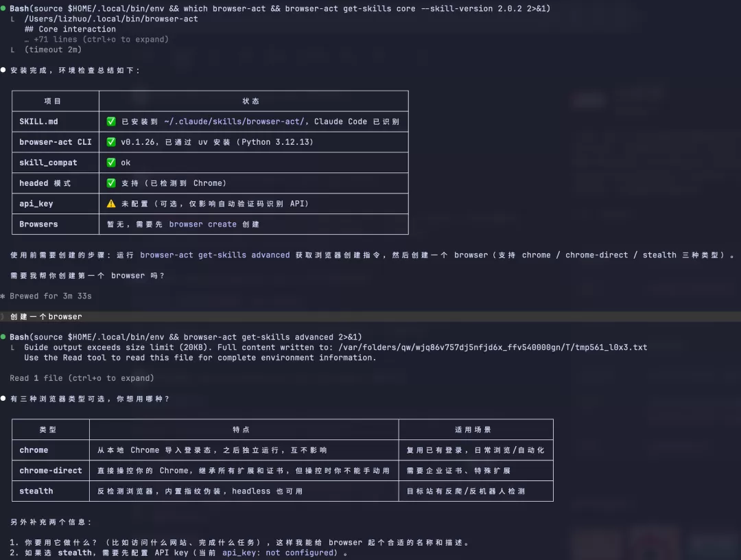Screen dimensions: 741x560
Task: Click the question 需要我帮你创建第一个 browser 吗？
Action: [x=87, y=275]
